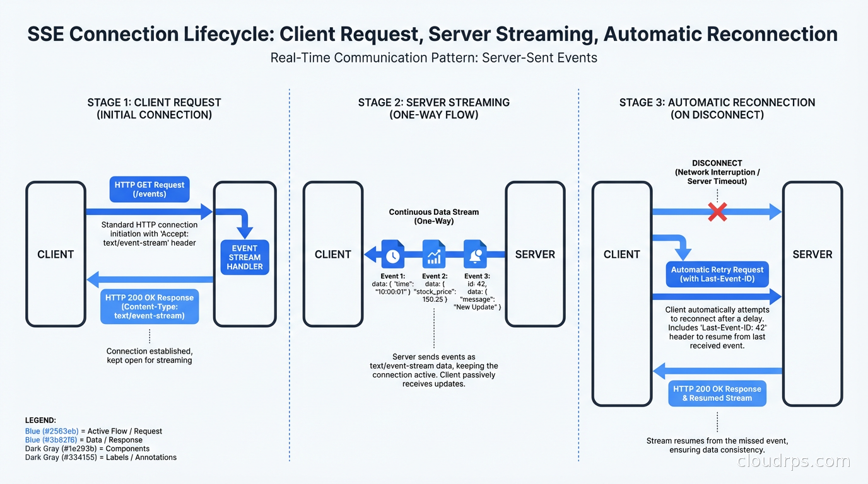Viewport: 868px width, 484px height.
Task: Click the resumed stream arrow in Stage 3
Action: point(716,372)
